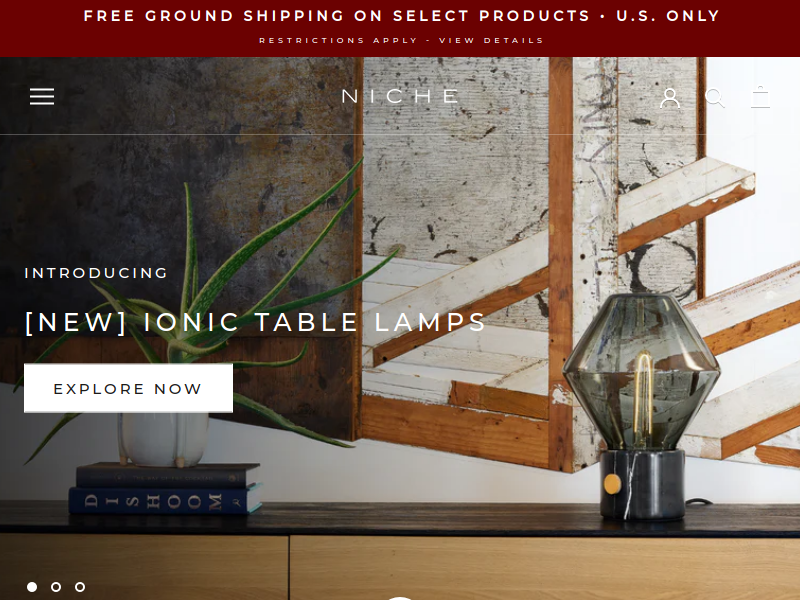Click the Dishoom book in hero image
The width and height of the screenshot is (800, 600).
tap(164, 501)
